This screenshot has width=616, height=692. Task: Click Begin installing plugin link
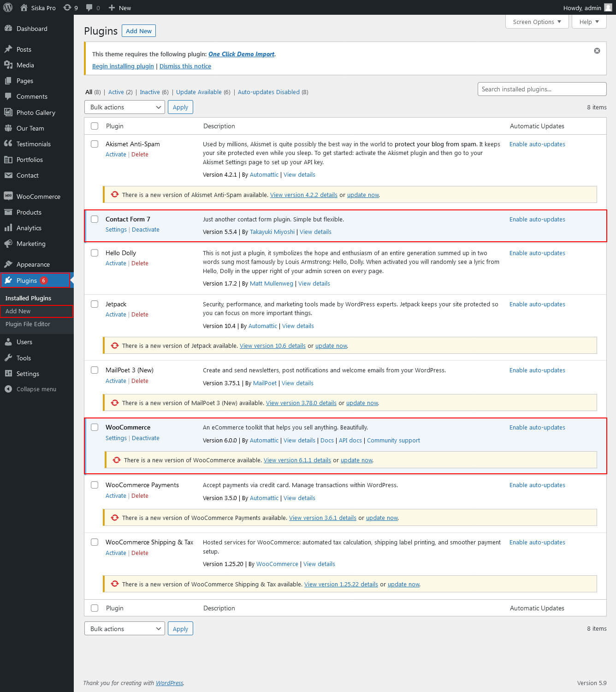pos(123,66)
